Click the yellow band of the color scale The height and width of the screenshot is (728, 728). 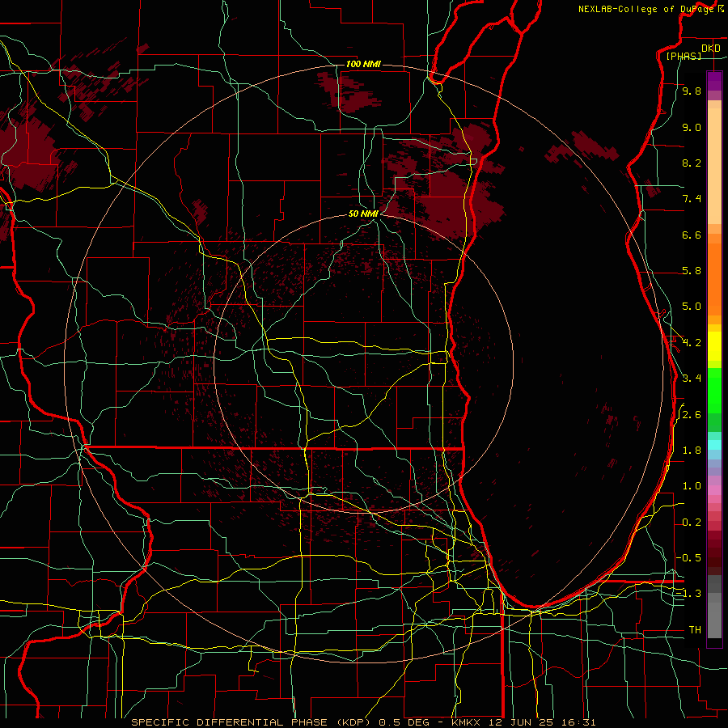pos(714,346)
